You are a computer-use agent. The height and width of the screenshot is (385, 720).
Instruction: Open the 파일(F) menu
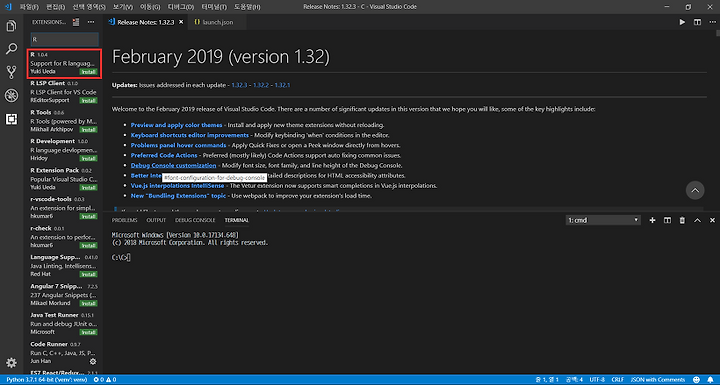pos(29,7)
